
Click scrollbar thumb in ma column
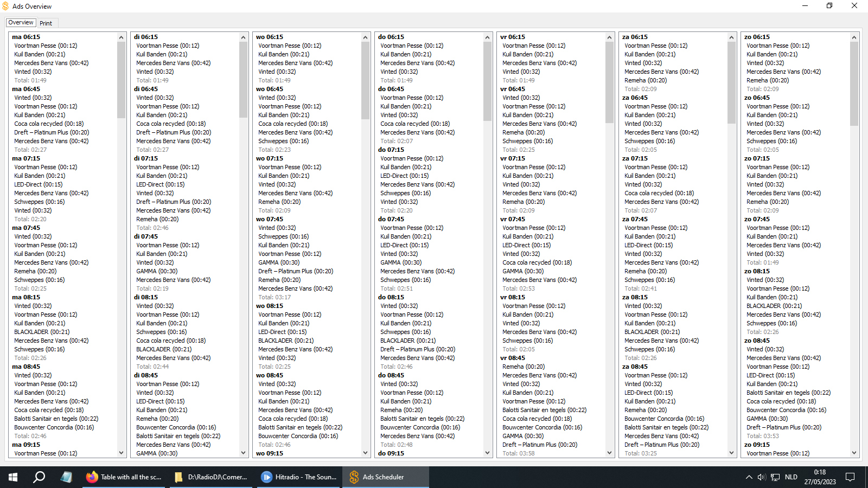click(121, 80)
